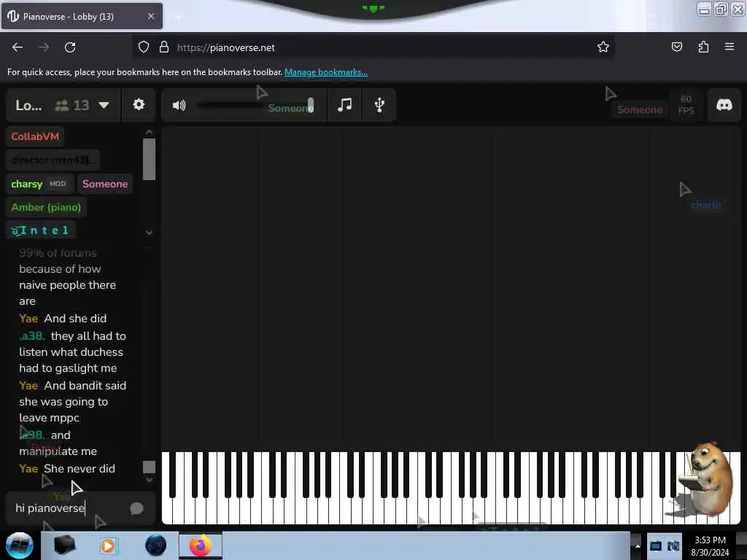Send chat message with speech bubble icon
Viewport: 747px width, 560px height.
(x=136, y=508)
